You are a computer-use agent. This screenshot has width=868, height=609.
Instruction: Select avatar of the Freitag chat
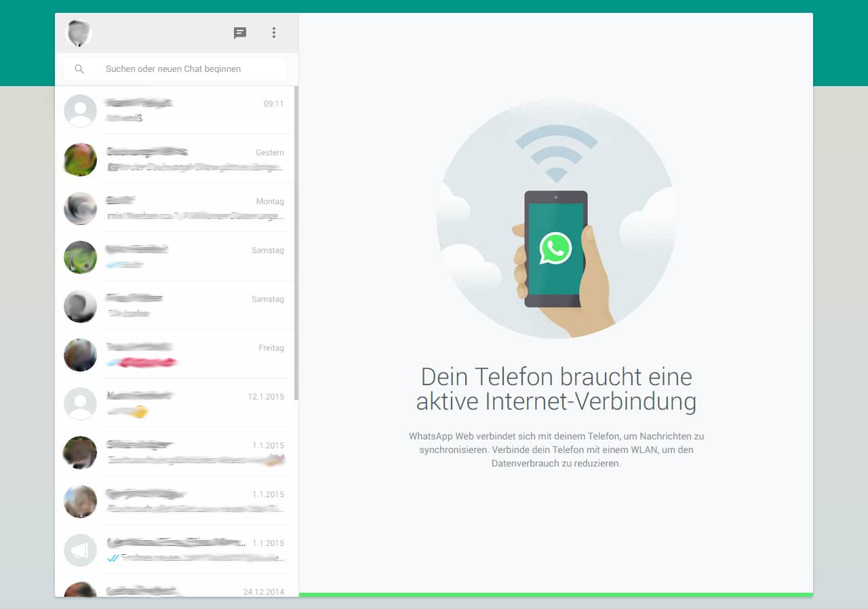pos(80,355)
